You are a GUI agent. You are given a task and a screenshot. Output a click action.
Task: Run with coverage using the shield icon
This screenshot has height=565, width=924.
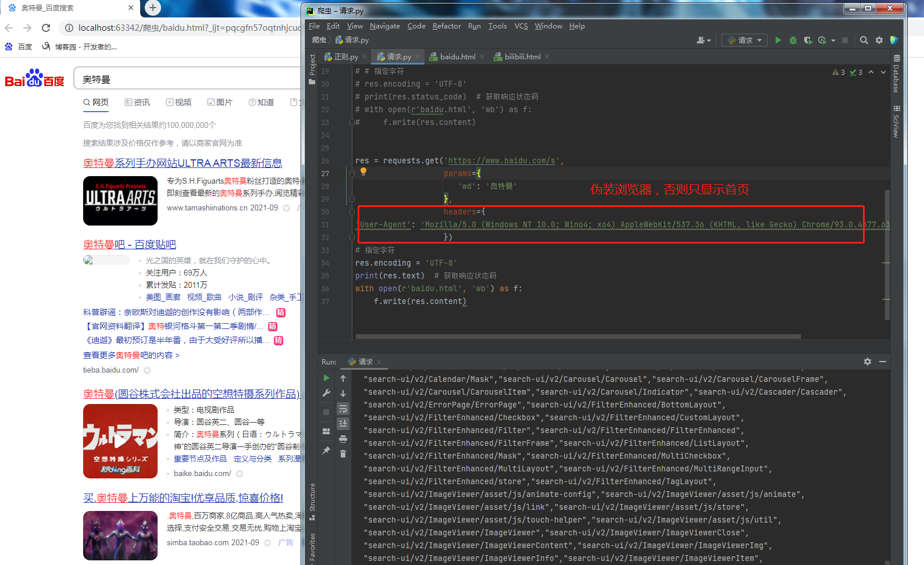point(808,40)
